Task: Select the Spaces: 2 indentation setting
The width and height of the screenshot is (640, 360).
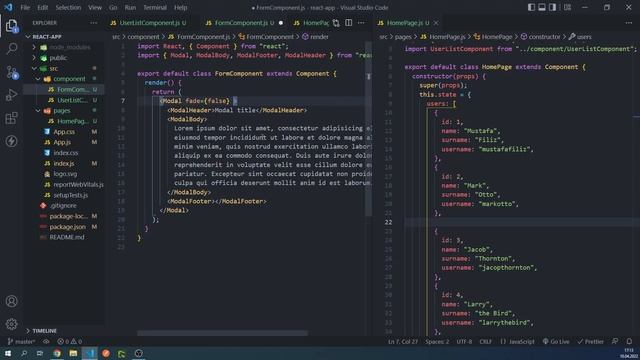Action: click(x=437, y=342)
